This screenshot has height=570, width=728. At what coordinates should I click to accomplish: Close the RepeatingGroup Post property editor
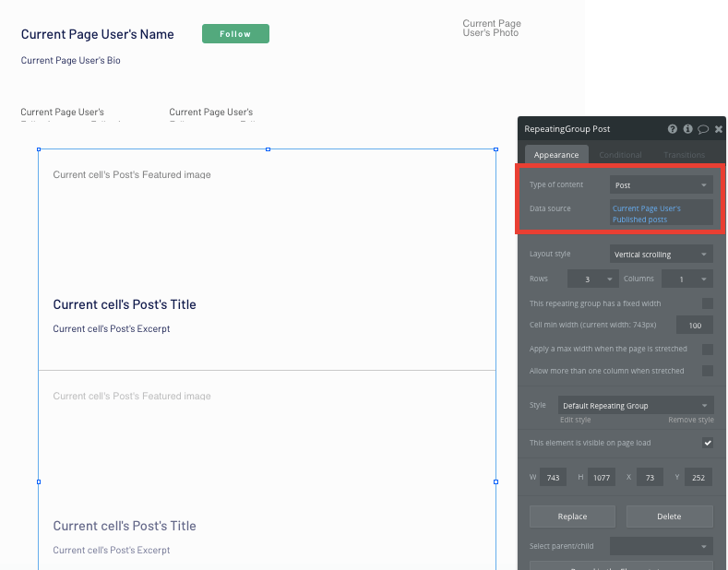(718, 129)
